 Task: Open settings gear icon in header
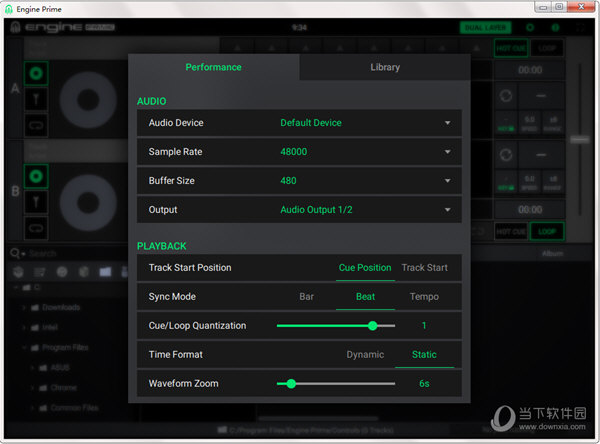(530, 28)
